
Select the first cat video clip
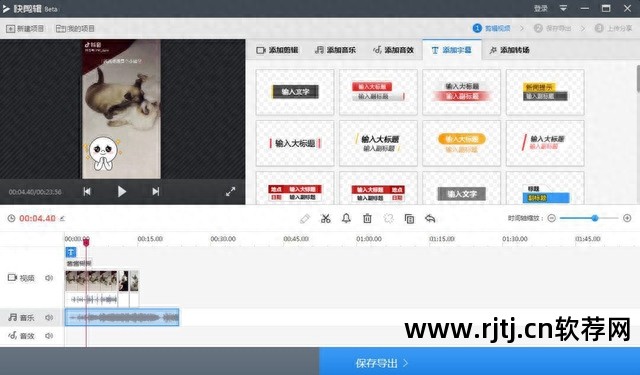point(91,281)
